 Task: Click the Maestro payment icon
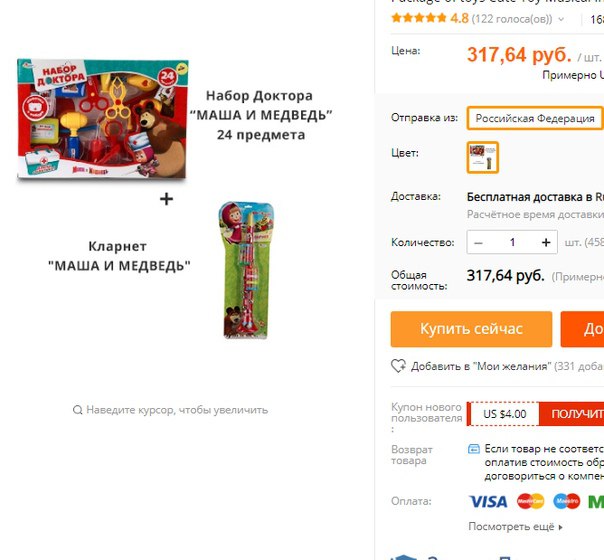[x=567, y=501]
